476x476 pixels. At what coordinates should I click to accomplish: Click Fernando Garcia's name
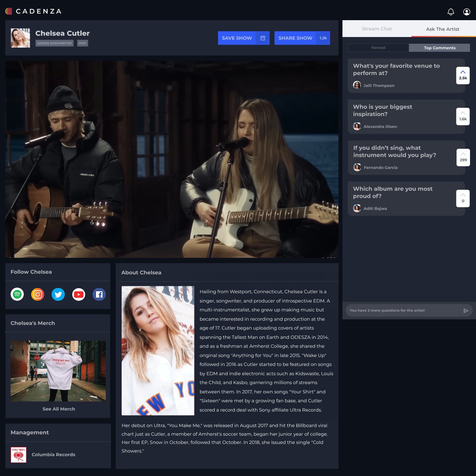[x=381, y=168]
